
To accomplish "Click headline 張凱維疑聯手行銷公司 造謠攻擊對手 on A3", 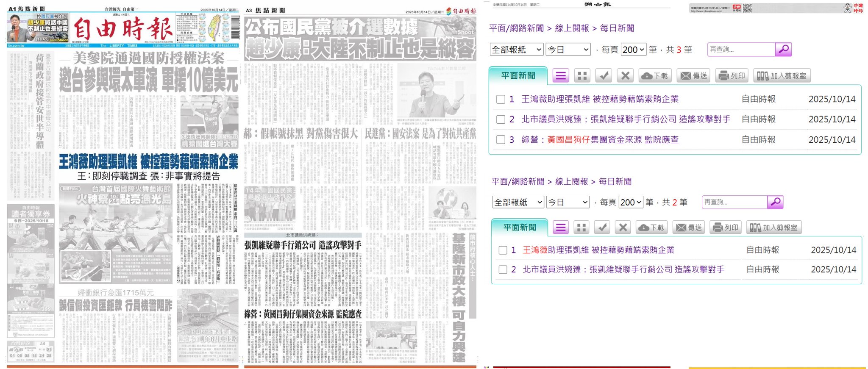I will (x=303, y=245).
